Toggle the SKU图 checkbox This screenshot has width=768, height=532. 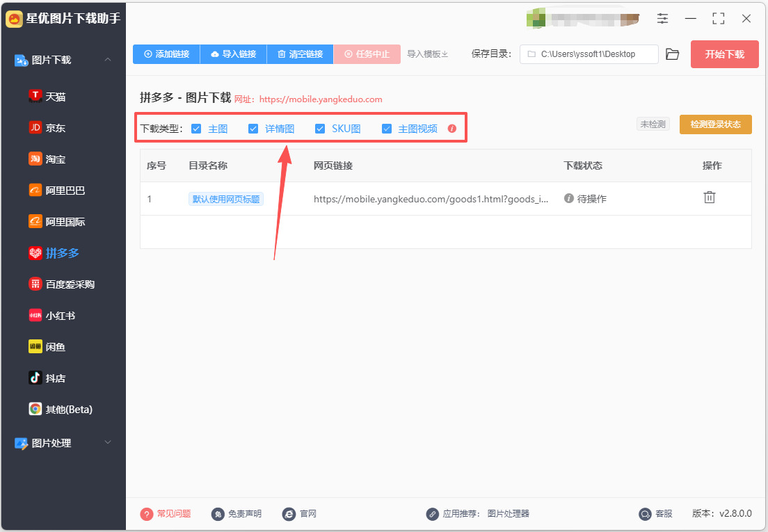(320, 129)
